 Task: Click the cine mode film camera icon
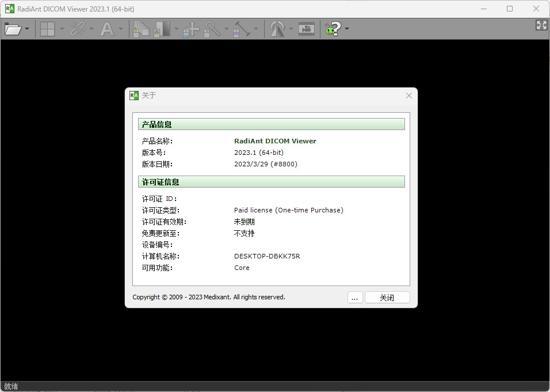307,29
